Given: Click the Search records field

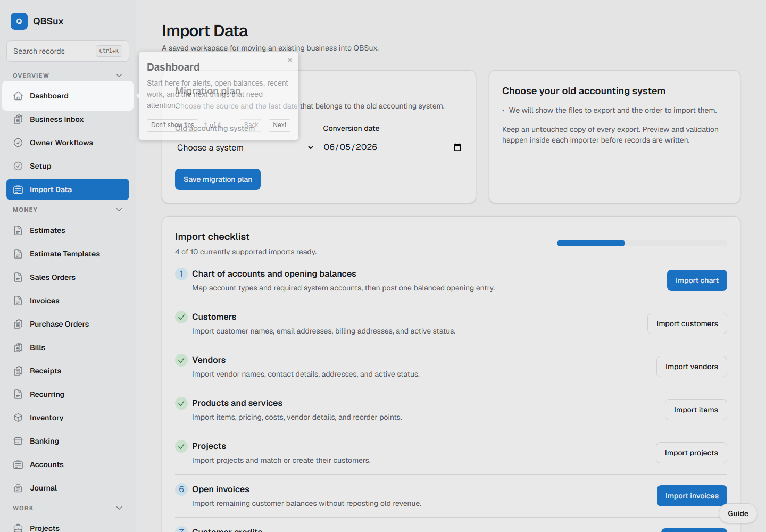Looking at the screenshot, I should coord(68,51).
